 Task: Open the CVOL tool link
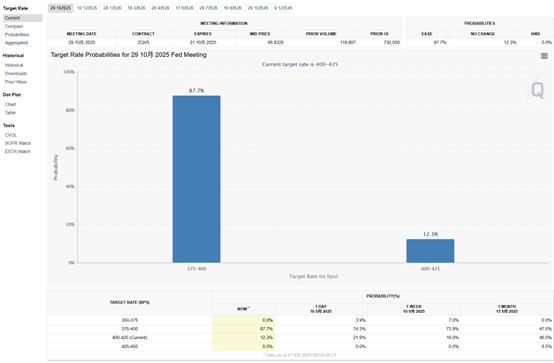[x=11, y=135]
